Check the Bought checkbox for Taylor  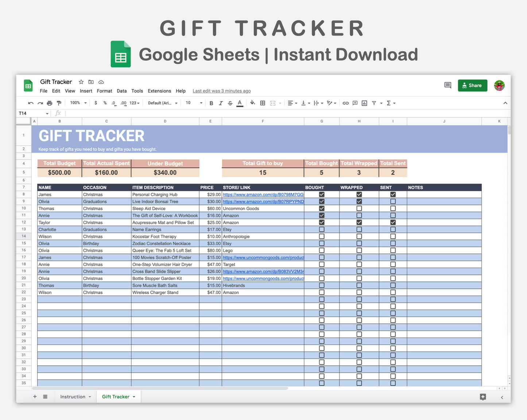coord(321,222)
